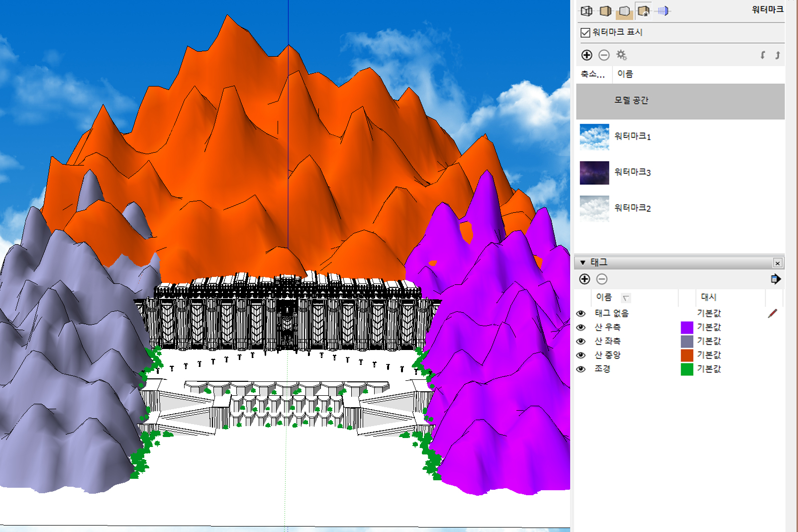Toggle visibility of the 조경 tag
Image resolution: width=798 pixels, height=532 pixels.
pos(581,369)
